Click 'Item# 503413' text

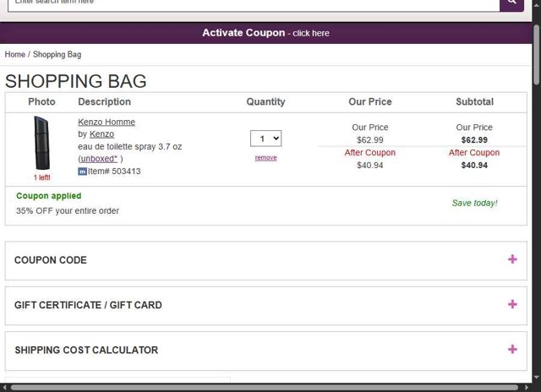click(x=114, y=171)
